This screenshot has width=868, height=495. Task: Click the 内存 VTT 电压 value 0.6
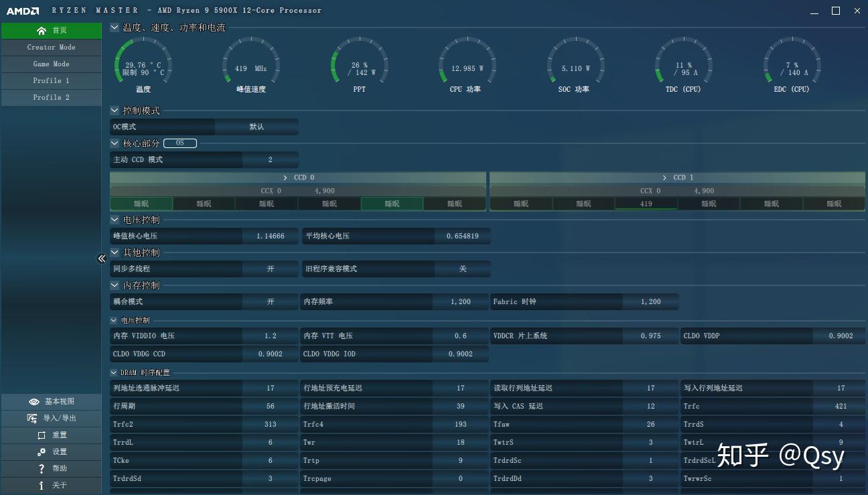pos(461,336)
